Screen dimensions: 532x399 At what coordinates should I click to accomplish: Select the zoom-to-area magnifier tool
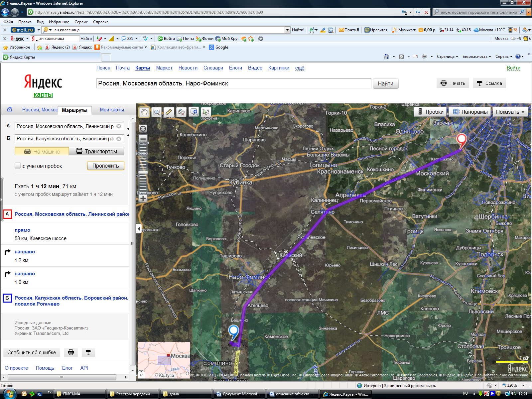pyautogui.click(x=156, y=112)
